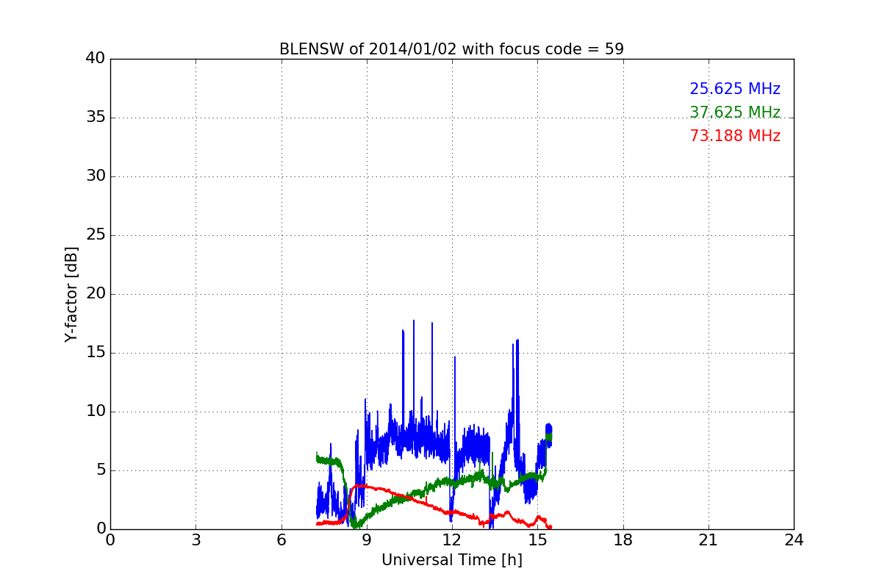Click the 'Y-factor [dB]' axis label
Screen dimensions: 882x588
pyautogui.click(x=71, y=294)
